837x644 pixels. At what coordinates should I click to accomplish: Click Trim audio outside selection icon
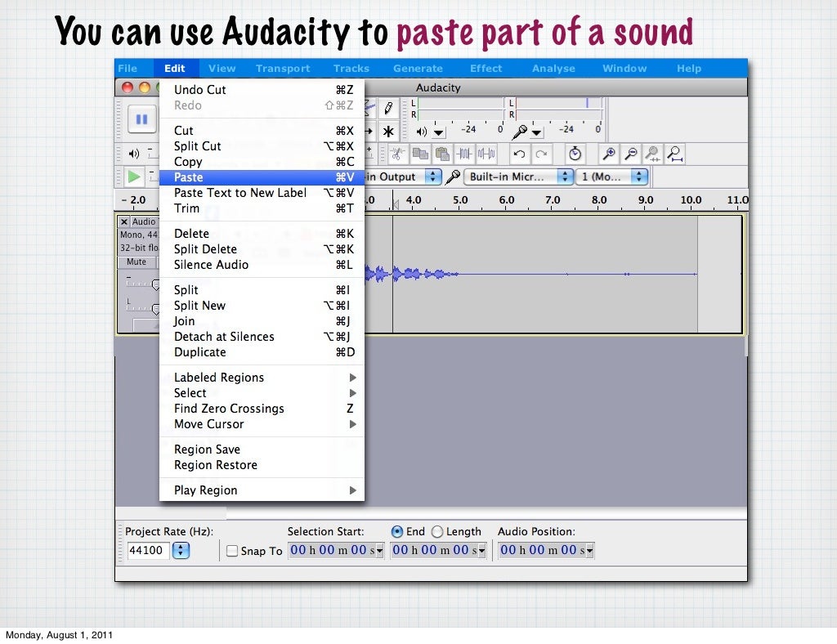pyautogui.click(x=464, y=154)
